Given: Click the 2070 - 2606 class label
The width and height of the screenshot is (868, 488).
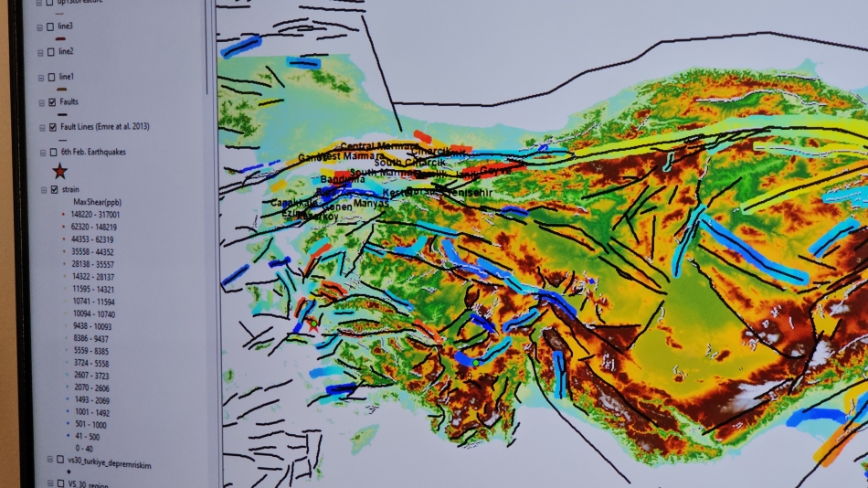Looking at the screenshot, I should [92, 388].
